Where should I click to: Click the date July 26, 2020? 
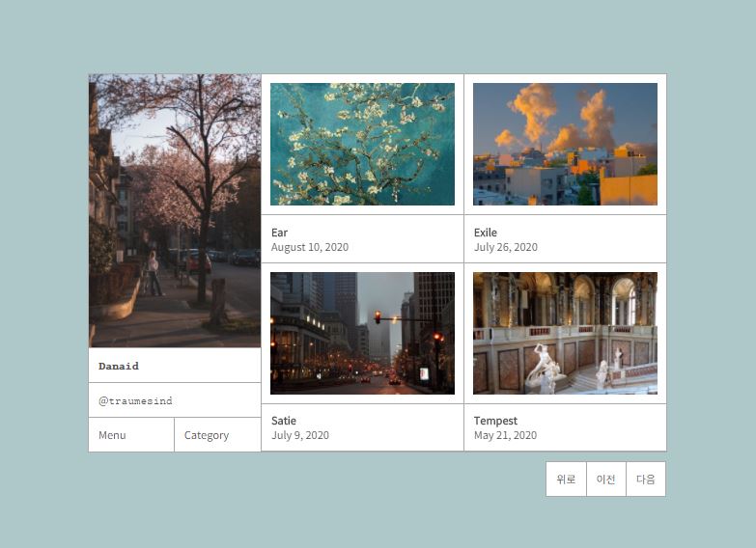[x=505, y=247]
